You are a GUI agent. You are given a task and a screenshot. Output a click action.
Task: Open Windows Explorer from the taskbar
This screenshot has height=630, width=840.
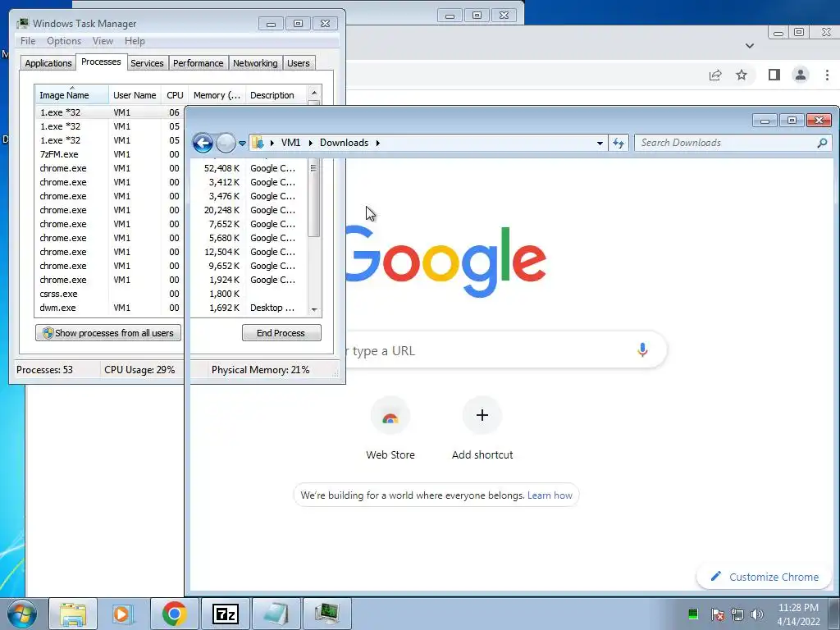(73, 614)
